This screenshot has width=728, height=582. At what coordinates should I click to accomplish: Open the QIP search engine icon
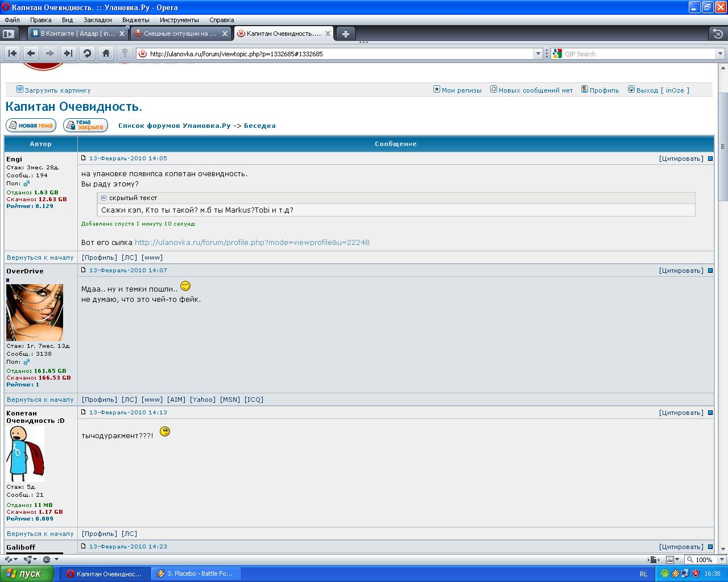pyautogui.click(x=557, y=54)
